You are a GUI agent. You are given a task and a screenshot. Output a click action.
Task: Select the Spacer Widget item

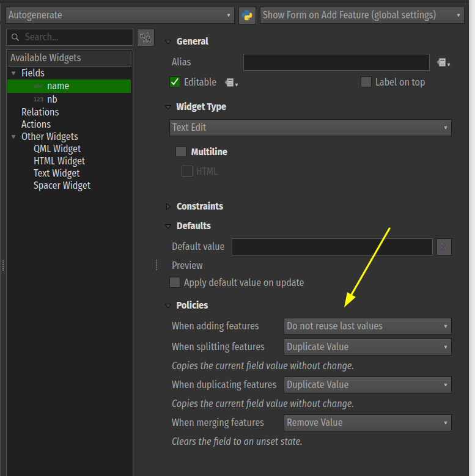[62, 185]
